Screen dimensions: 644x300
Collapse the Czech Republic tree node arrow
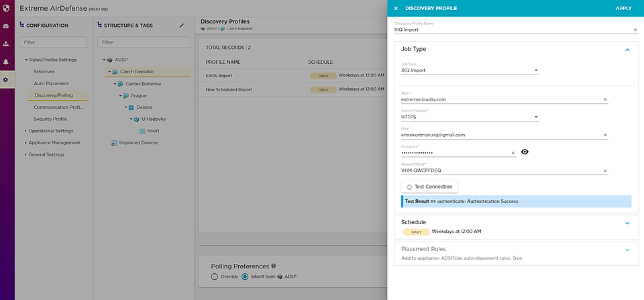109,72
